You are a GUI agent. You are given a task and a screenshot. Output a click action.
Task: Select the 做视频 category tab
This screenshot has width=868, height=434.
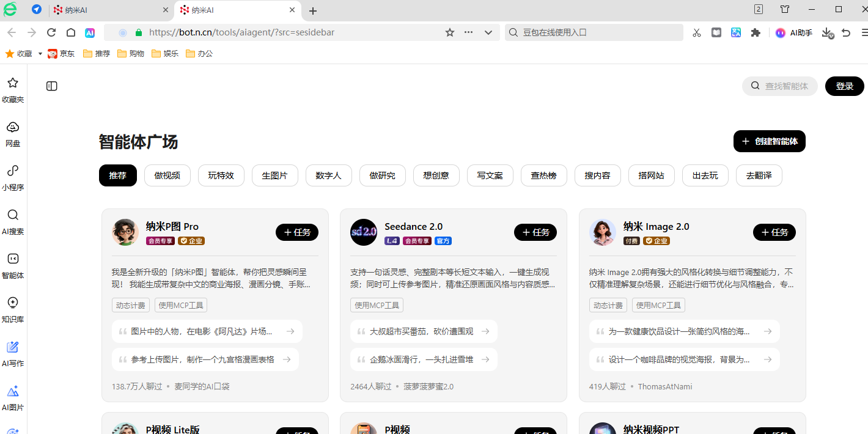(167, 175)
